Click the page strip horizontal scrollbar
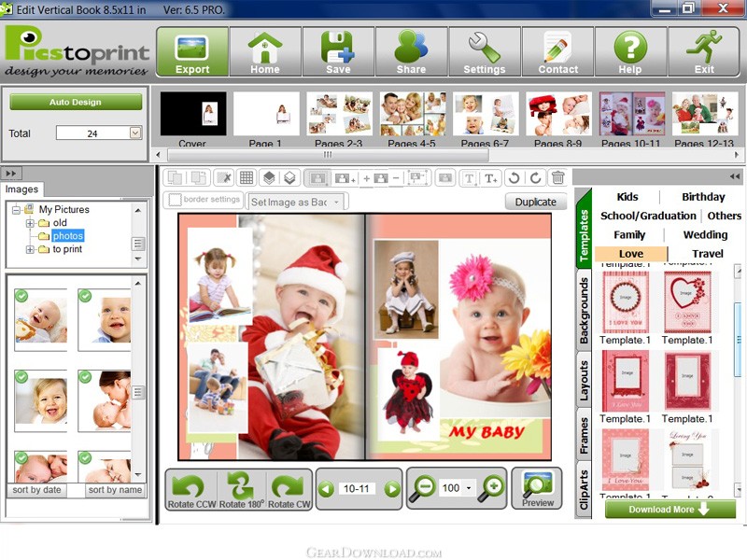This screenshot has width=747, height=560. 328,155
